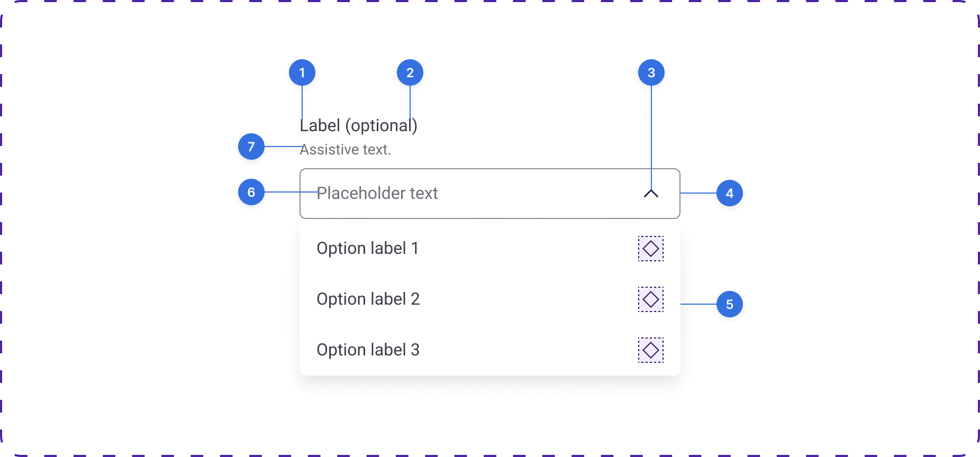
Task: Pick Option label 3 menu entry
Action: coord(368,350)
